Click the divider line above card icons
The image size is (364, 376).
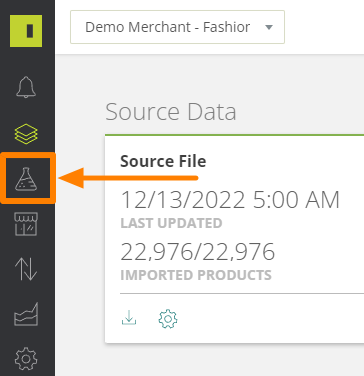click(x=242, y=294)
